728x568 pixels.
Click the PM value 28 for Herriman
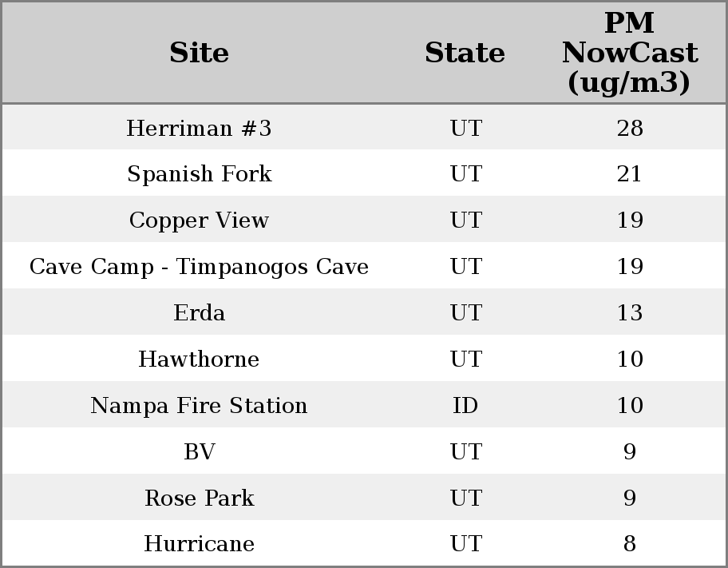click(629, 128)
